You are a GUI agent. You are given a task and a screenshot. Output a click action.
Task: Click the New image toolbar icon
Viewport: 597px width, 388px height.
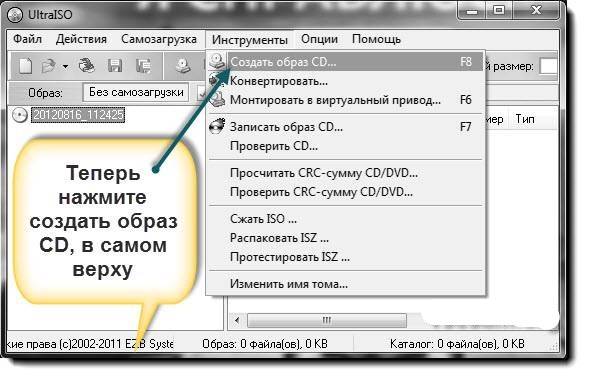[26, 66]
